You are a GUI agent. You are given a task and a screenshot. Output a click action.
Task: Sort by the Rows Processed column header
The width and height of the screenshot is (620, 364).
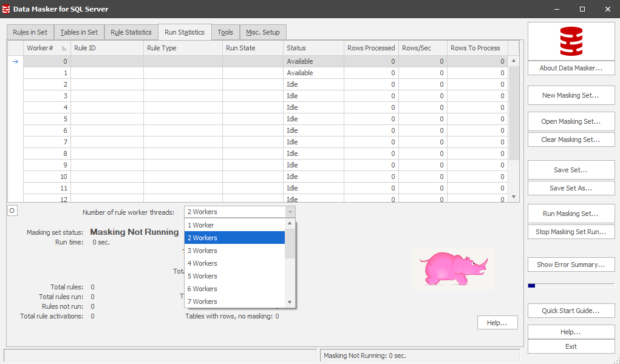tap(371, 48)
